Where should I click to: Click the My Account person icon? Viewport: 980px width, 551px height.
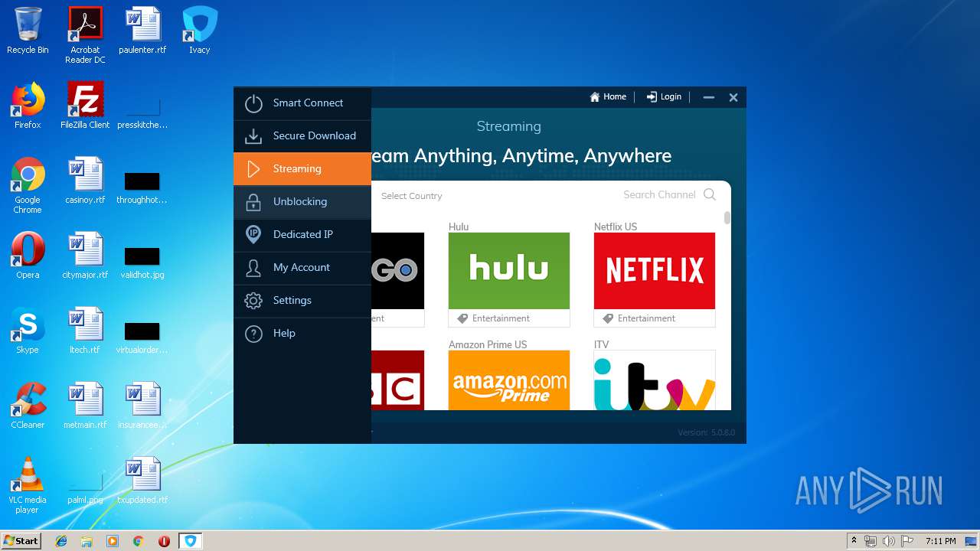click(253, 268)
